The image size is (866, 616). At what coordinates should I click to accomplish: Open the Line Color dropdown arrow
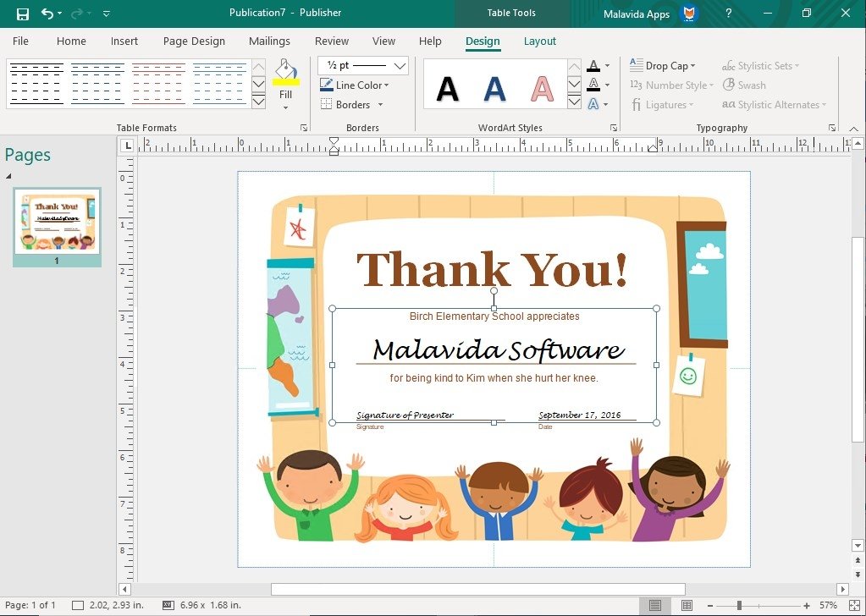[386, 85]
